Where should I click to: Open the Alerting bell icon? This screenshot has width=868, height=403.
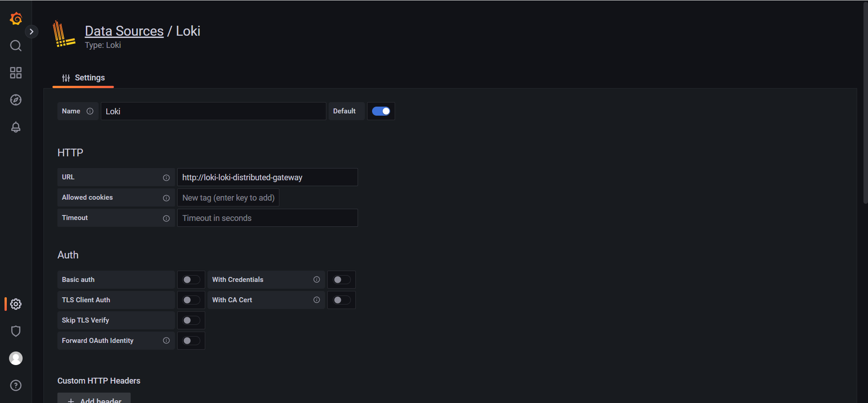tap(16, 127)
